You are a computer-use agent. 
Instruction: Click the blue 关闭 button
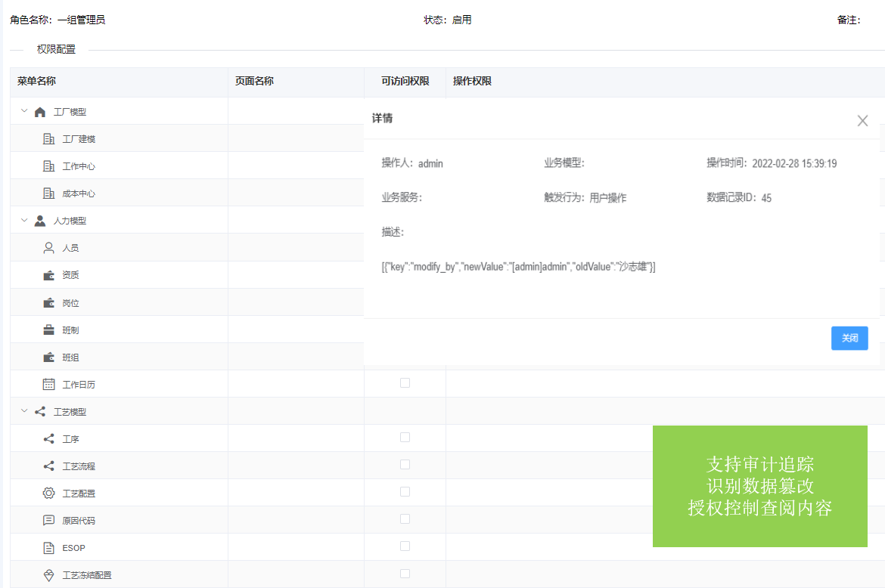coord(849,339)
